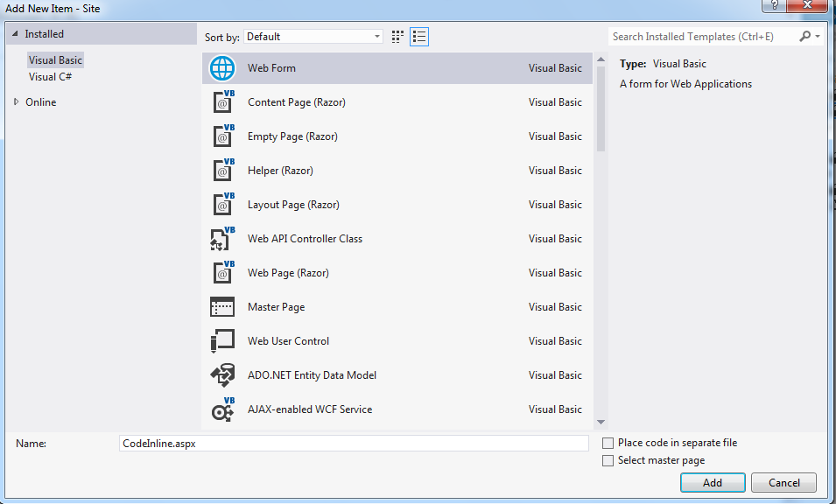Switch to medium icons list view

(x=419, y=37)
